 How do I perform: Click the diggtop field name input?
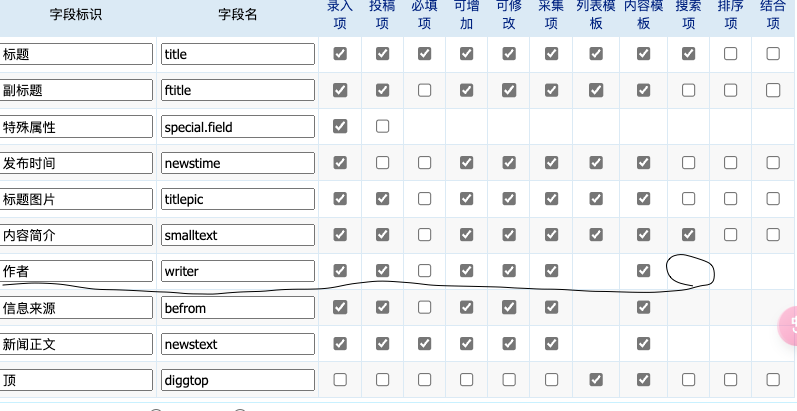coord(238,380)
